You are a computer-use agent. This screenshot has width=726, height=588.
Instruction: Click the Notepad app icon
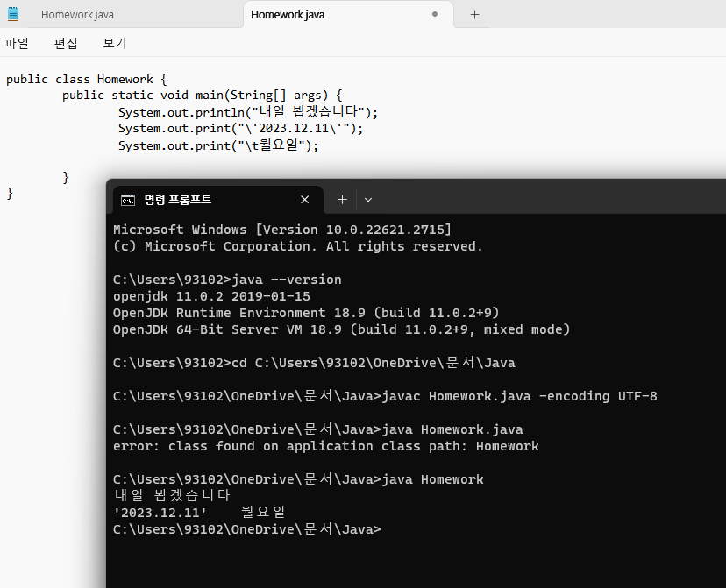pyautogui.click(x=13, y=14)
